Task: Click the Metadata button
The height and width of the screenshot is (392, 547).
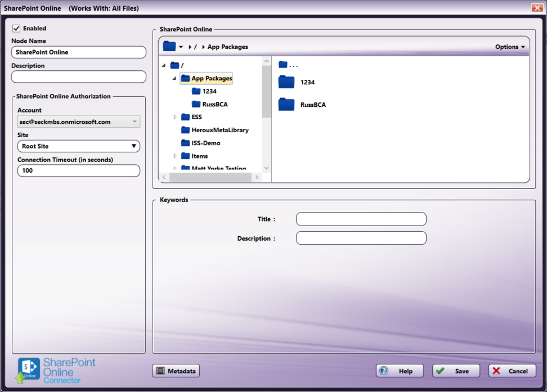Action: (x=176, y=371)
